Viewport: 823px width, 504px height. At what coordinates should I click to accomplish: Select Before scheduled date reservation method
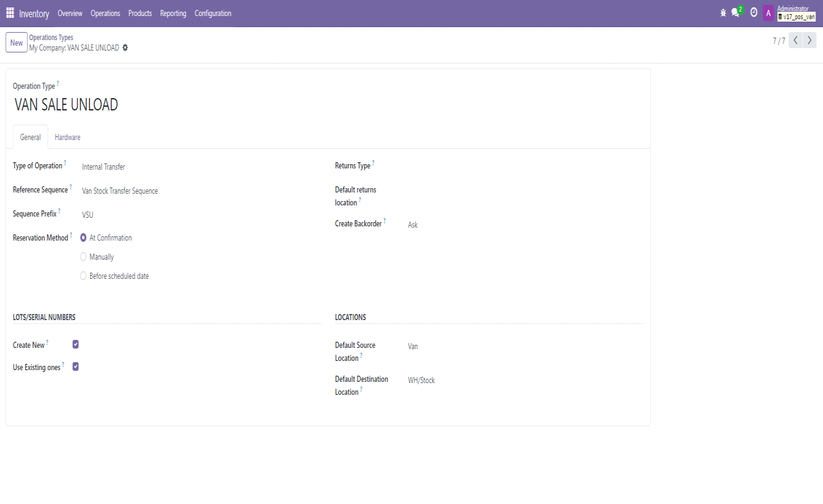tap(83, 276)
